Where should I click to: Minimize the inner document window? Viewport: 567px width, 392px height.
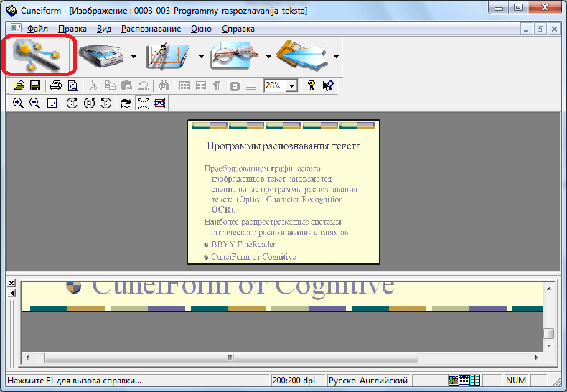tap(526, 29)
